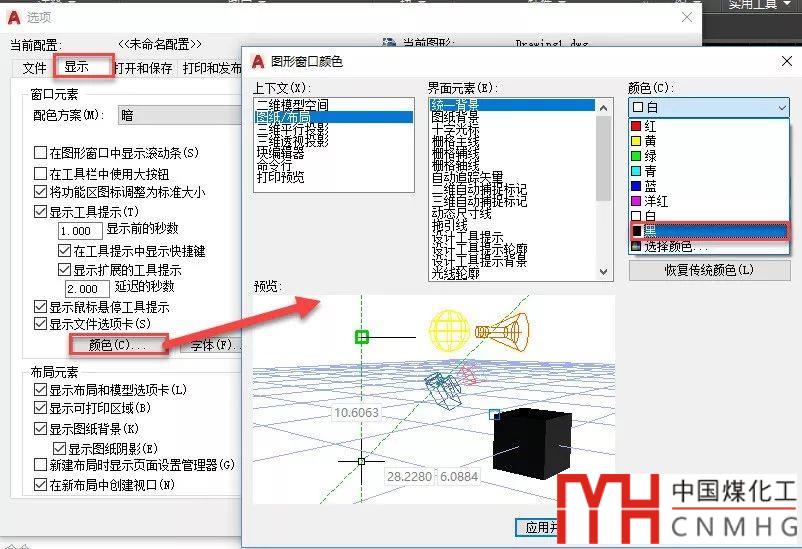The width and height of the screenshot is (802, 549).
Task: Open the 打印和发布 tab
Action: [x=211, y=68]
